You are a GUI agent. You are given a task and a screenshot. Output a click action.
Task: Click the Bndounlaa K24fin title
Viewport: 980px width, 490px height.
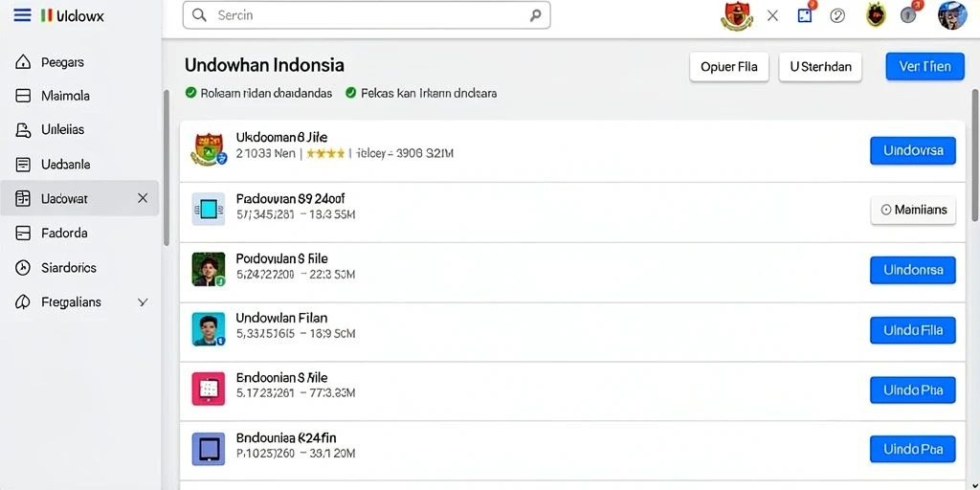tap(285, 437)
